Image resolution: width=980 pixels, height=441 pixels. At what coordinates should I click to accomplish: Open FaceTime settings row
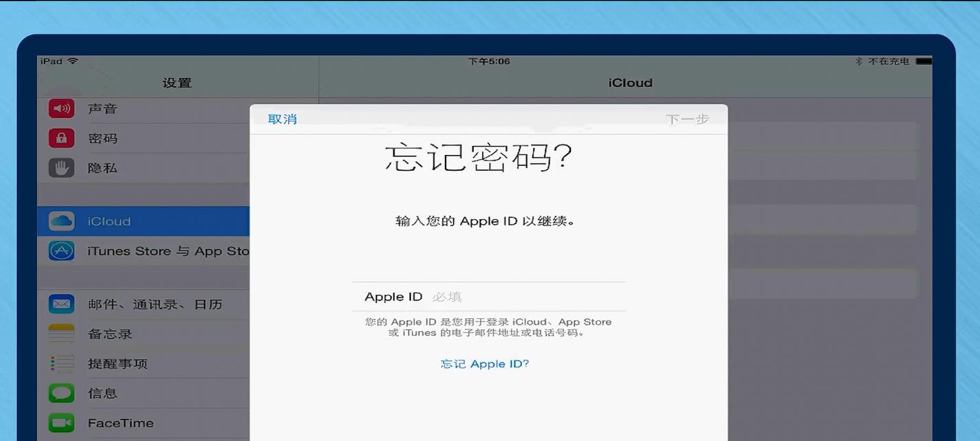click(143, 422)
